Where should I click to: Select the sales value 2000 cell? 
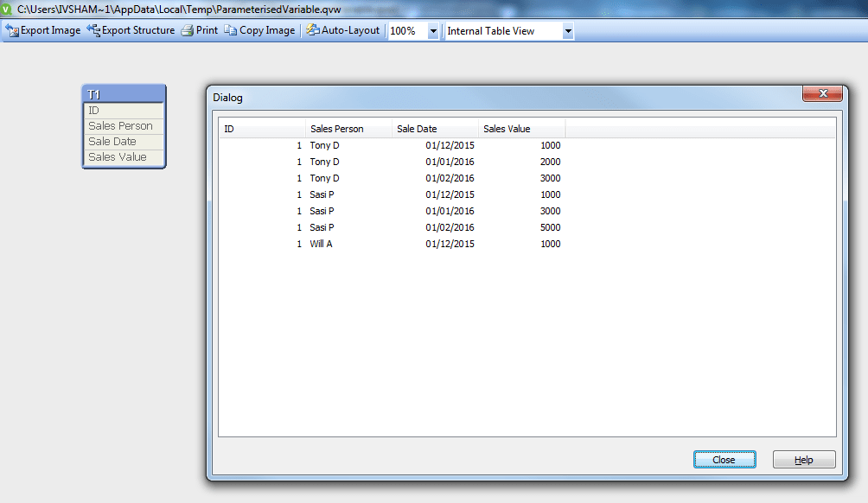pyautogui.click(x=550, y=162)
